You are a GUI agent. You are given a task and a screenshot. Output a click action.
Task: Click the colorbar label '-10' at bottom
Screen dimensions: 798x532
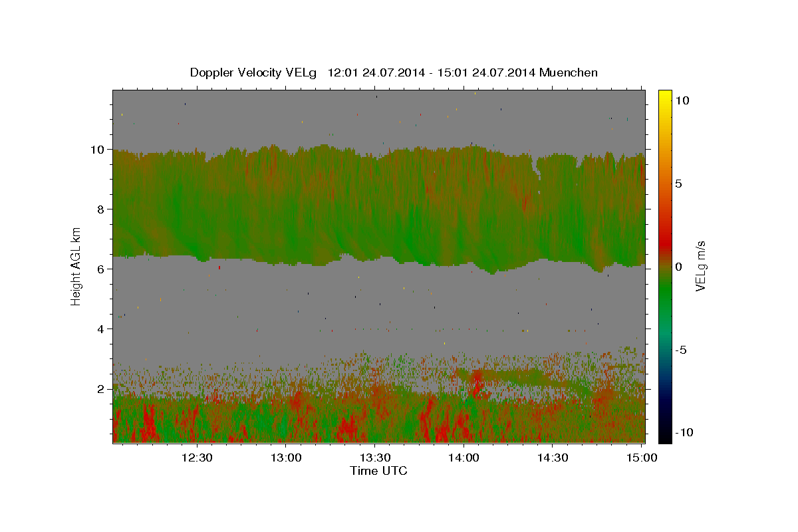pyautogui.click(x=685, y=432)
